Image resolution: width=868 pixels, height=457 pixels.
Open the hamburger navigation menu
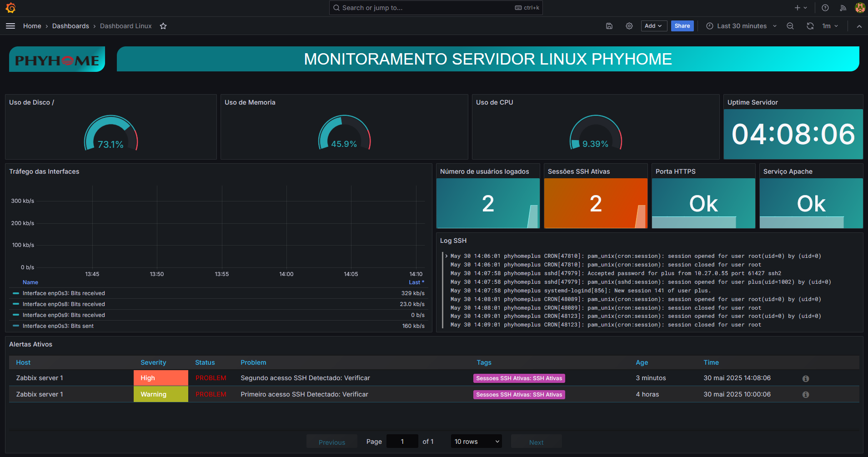10,26
